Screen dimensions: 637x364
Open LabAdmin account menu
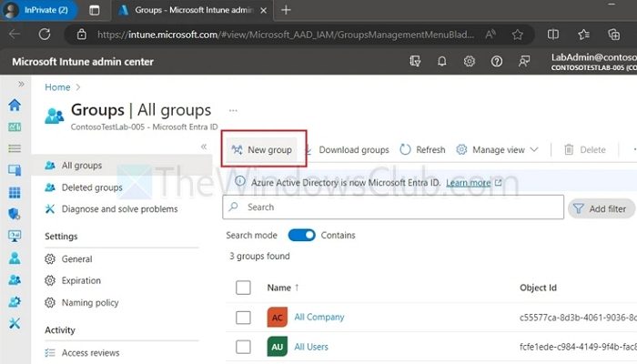click(593, 62)
